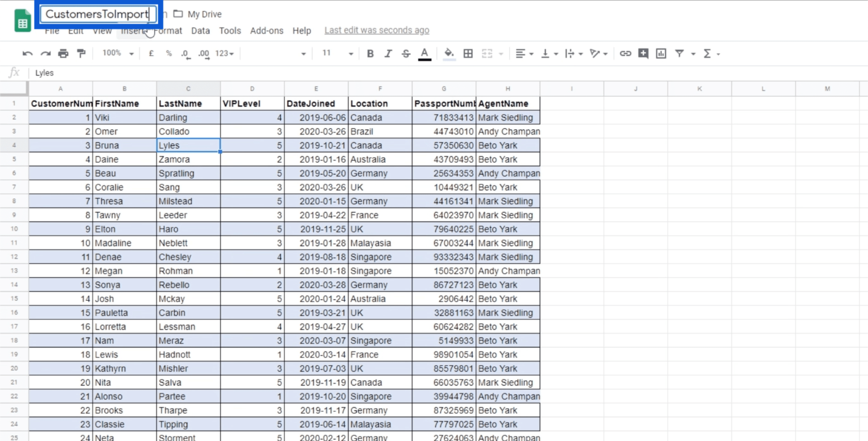Create a filter
868x441 pixels.
point(679,53)
